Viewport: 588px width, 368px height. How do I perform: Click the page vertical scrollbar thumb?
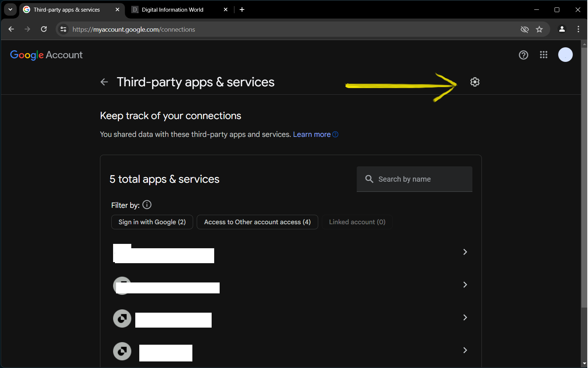584,178
